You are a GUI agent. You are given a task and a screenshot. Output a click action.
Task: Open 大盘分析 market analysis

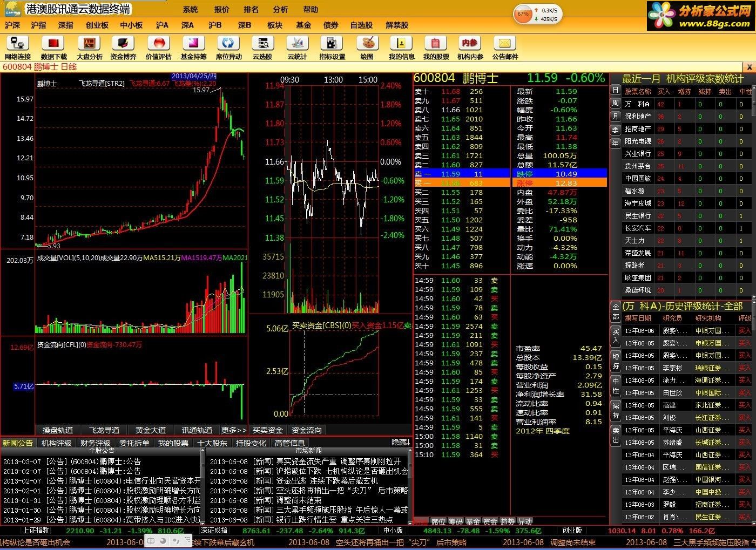point(89,47)
